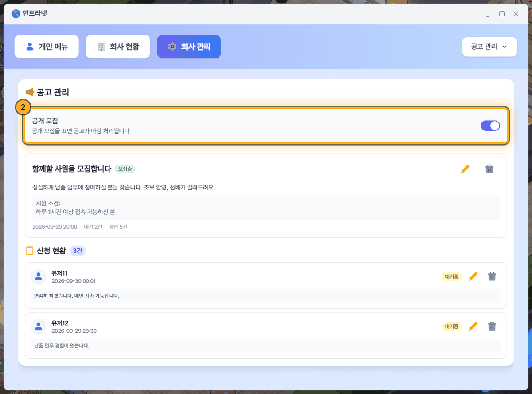Click the 유저12 applicant name
The height and width of the screenshot is (394, 532).
point(60,323)
